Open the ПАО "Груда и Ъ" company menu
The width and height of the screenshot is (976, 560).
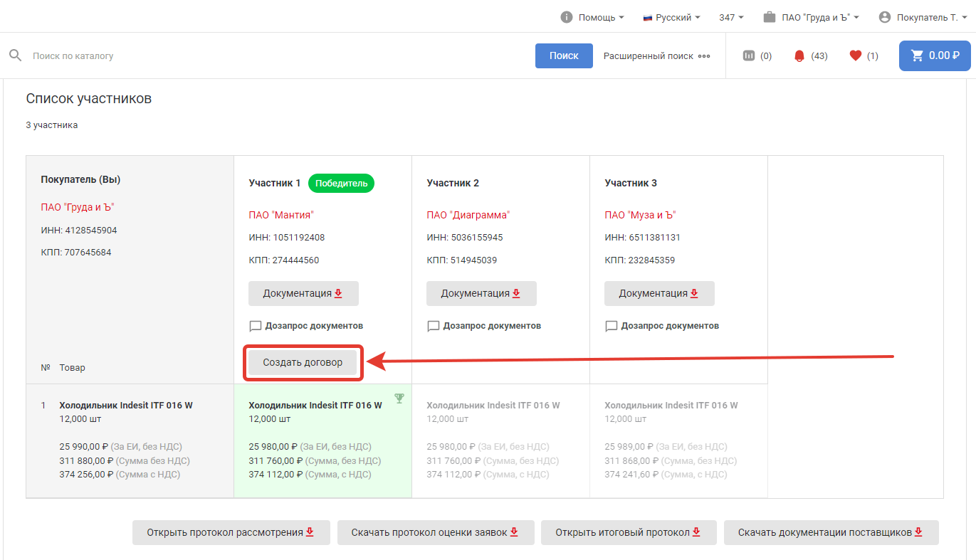(811, 17)
